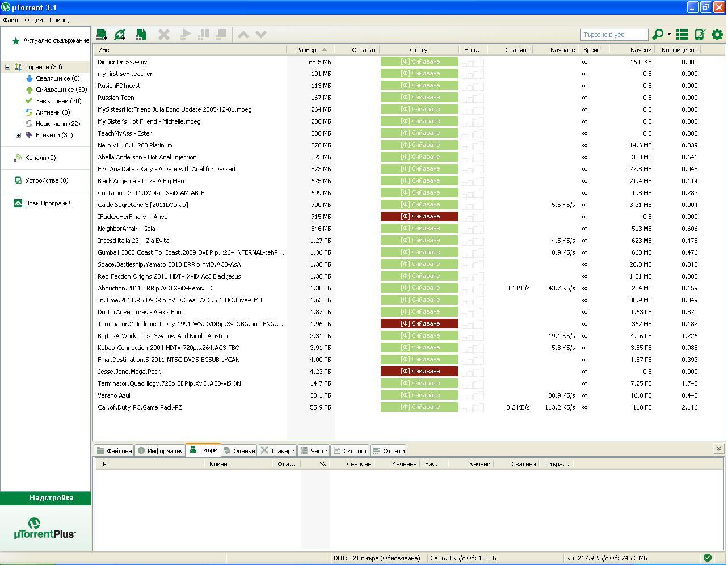Open the Опции menu
The width and height of the screenshot is (728, 565).
(x=33, y=20)
